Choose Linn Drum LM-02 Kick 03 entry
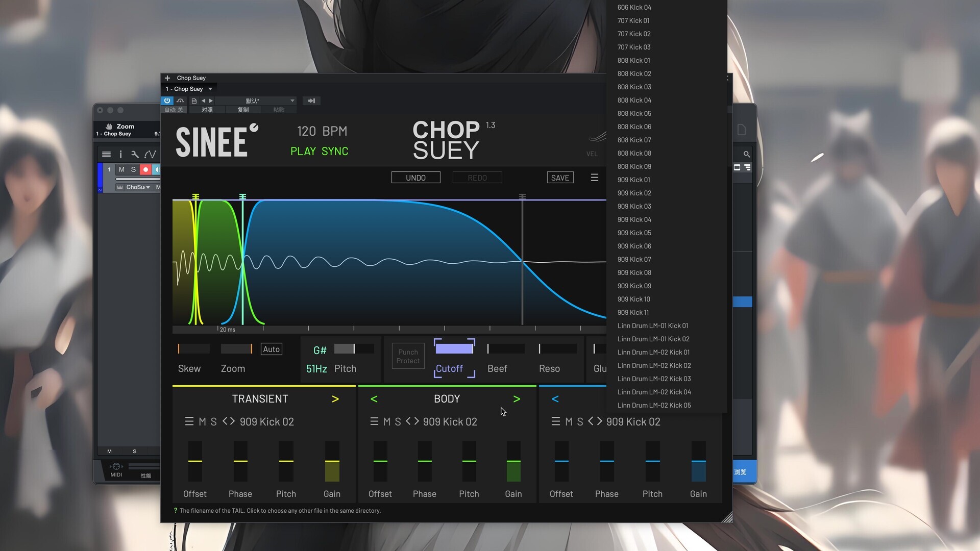Screen dimensions: 980x551 click(654, 379)
